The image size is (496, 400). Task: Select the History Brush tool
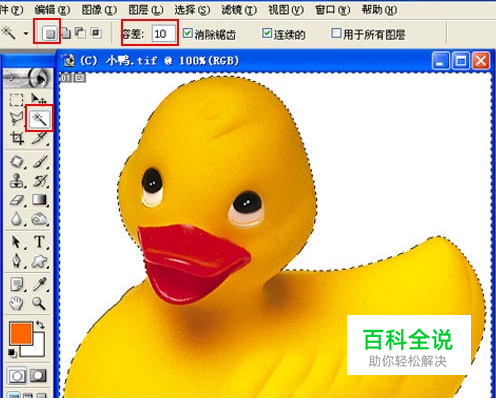coord(40,181)
